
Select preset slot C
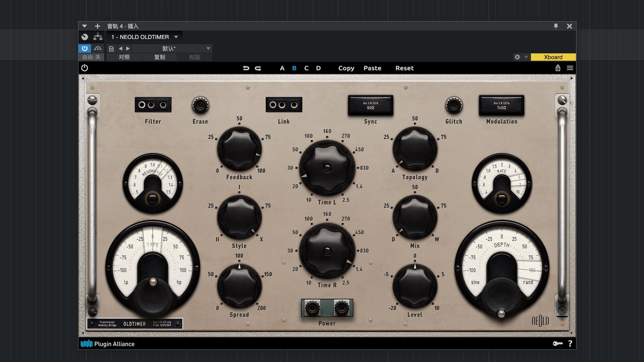[306, 68]
